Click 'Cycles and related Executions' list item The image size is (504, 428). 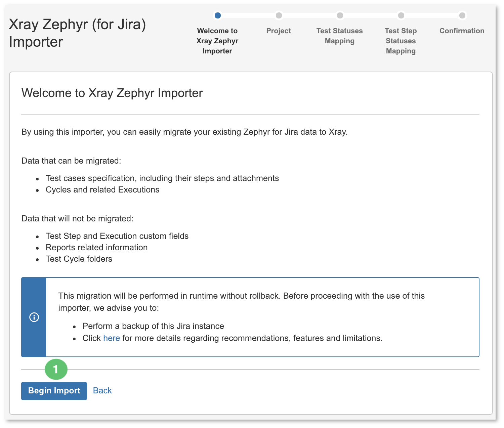click(102, 190)
